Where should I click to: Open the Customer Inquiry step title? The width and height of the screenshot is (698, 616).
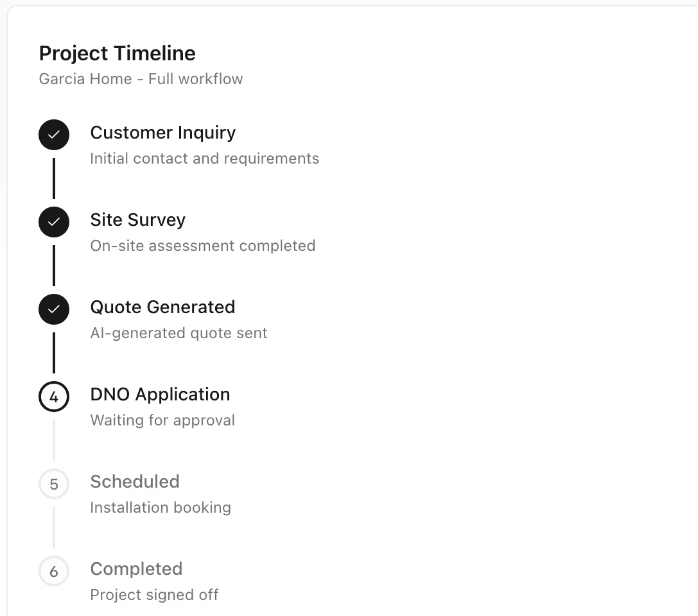(x=162, y=133)
